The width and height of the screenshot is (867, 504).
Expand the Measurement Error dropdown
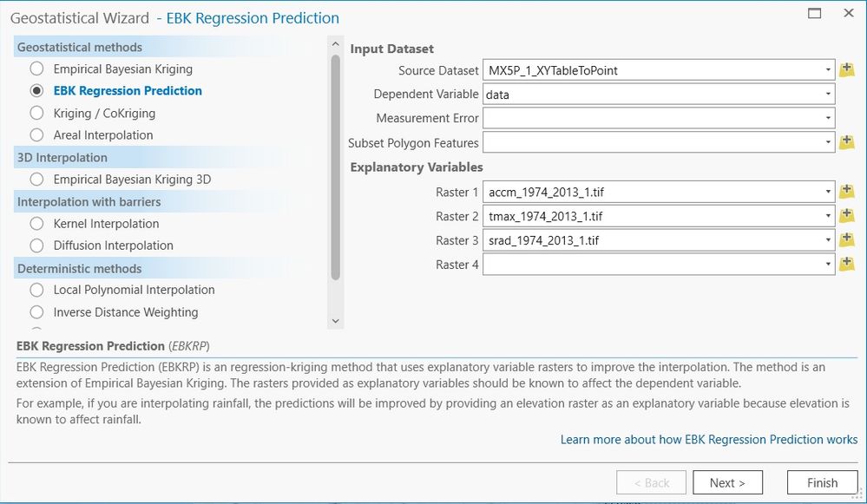coord(829,118)
